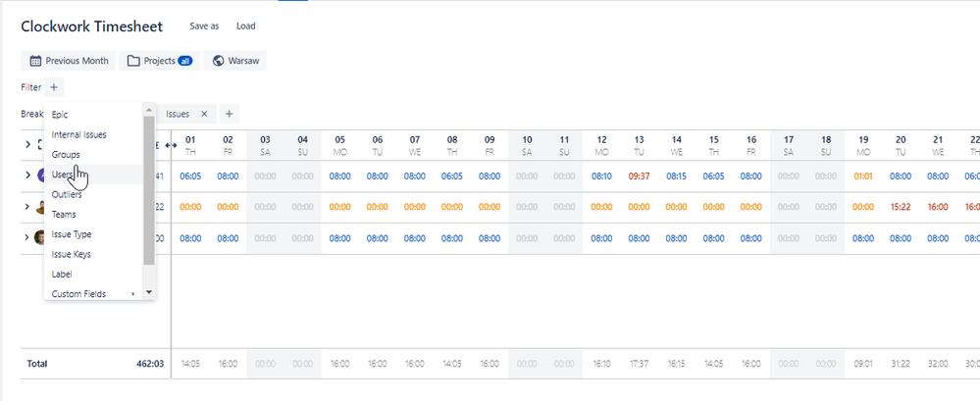Click the 31:22 total on day 20
The height and width of the screenshot is (401, 980).
click(x=900, y=364)
